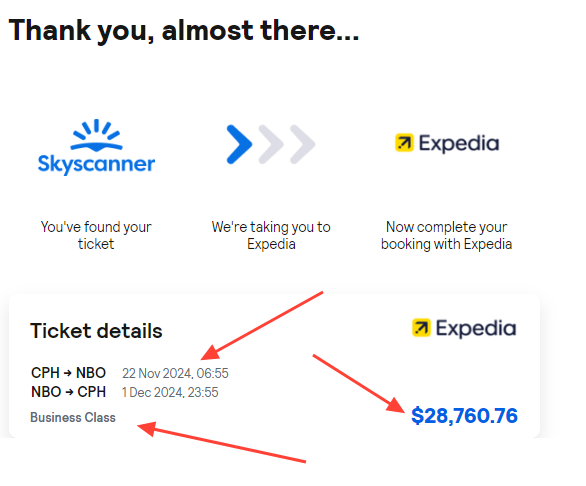Click 'Now complete your booking with Expedia'
This screenshot has height=486, width=586.
446,235
